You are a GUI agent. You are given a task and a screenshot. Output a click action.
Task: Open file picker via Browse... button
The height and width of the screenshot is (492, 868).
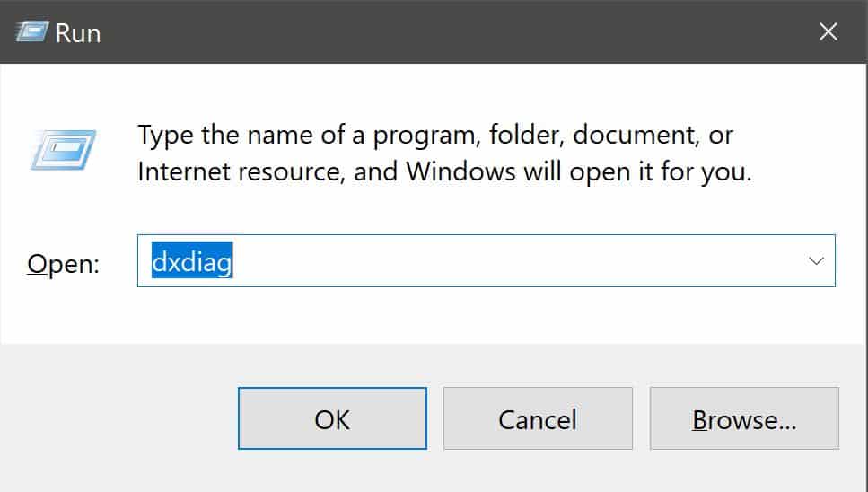tap(744, 418)
